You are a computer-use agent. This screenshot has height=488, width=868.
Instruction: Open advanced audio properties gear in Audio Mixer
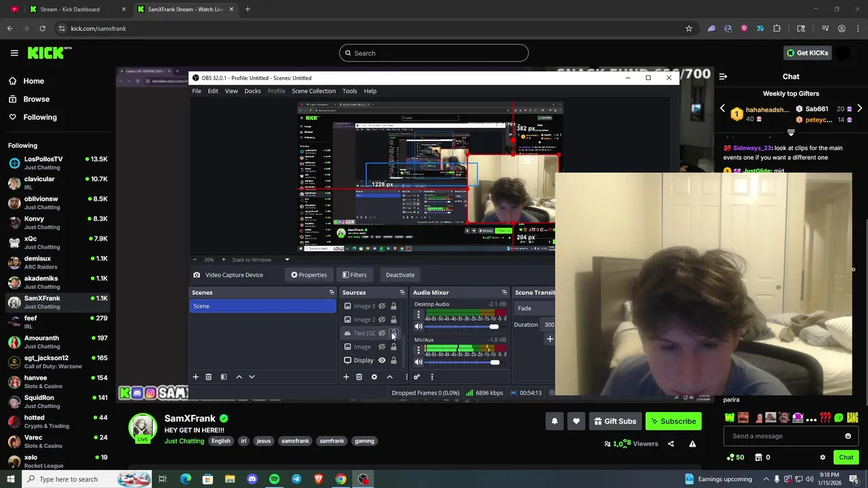pyautogui.click(x=417, y=377)
